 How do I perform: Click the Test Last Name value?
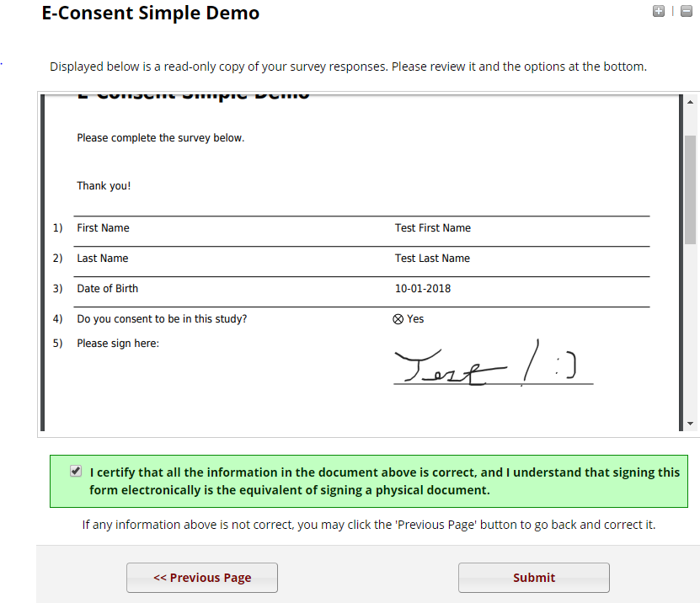coord(432,259)
